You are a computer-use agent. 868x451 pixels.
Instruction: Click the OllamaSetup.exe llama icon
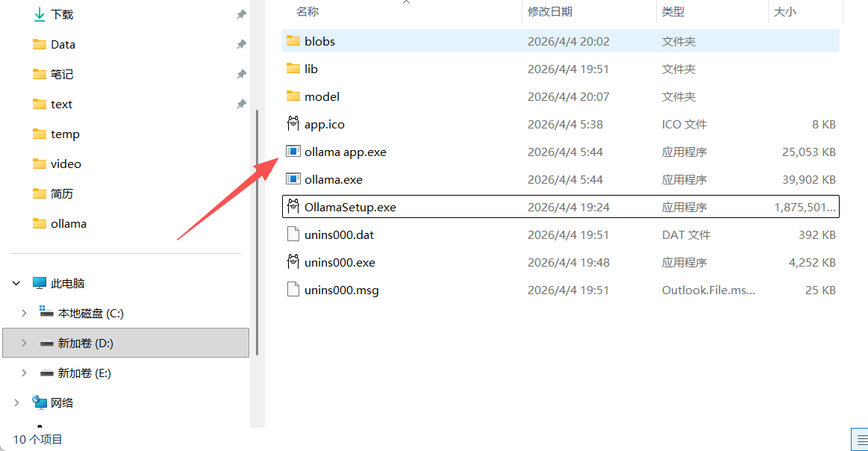pyautogui.click(x=293, y=207)
